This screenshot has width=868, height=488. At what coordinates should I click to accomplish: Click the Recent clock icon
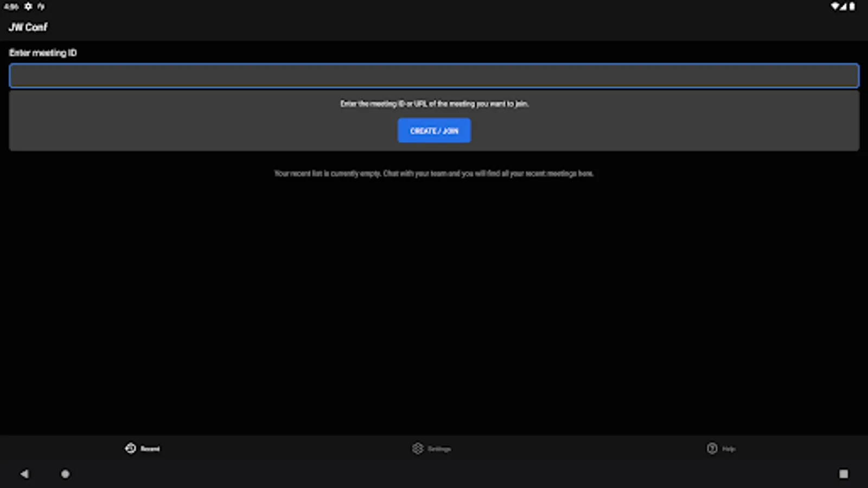tap(131, 448)
